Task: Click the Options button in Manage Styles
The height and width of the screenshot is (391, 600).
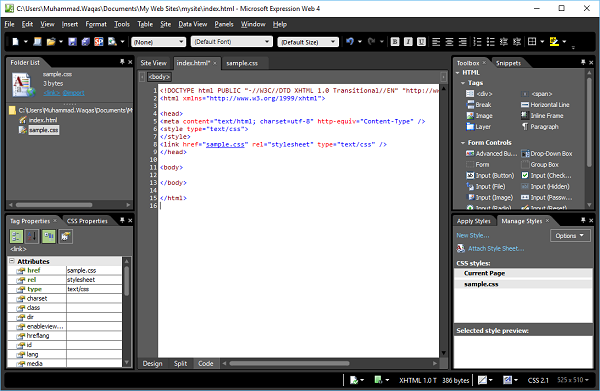Action: tap(570, 236)
